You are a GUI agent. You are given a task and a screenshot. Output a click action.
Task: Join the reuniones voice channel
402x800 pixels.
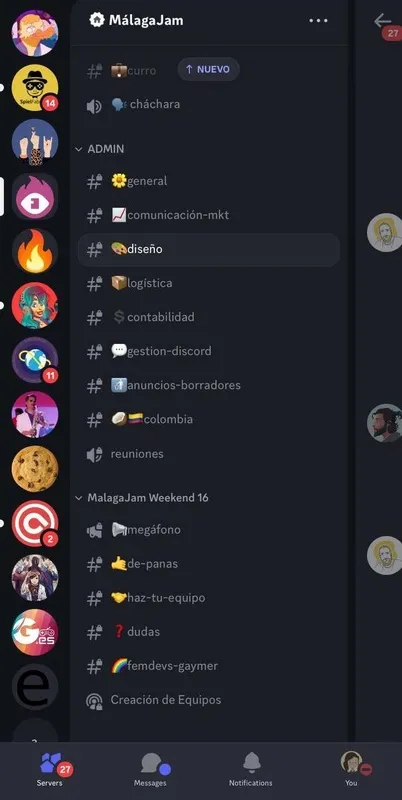(x=209, y=454)
